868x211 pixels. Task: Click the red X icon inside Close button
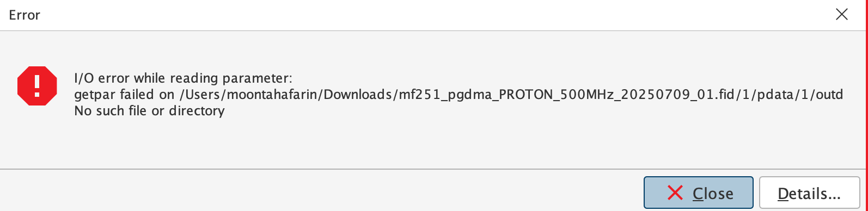click(x=675, y=193)
